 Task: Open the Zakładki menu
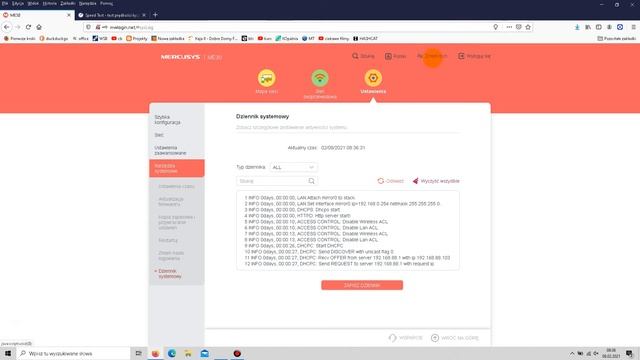[x=68, y=3]
